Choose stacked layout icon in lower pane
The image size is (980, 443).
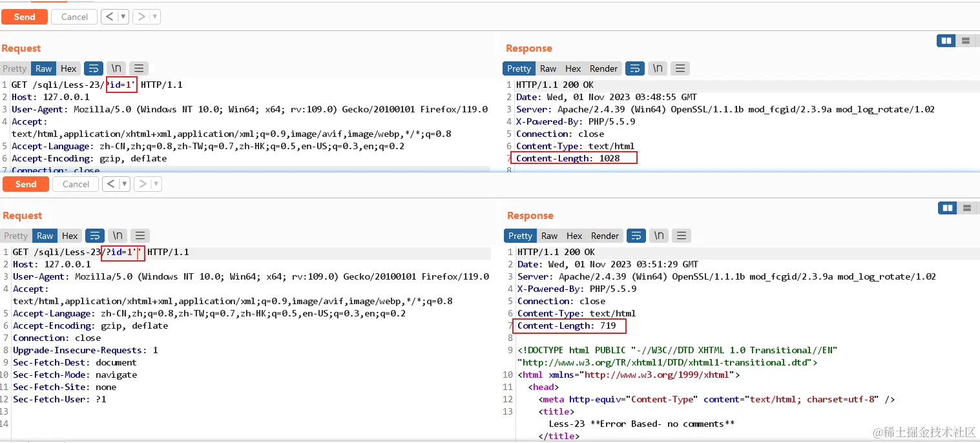[967, 208]
